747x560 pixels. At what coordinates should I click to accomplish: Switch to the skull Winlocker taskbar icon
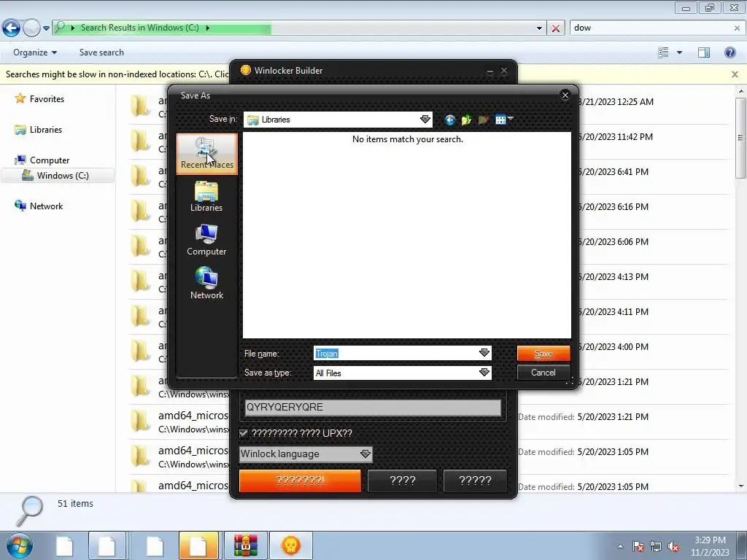pyautogui.click(x=291, y=545)
